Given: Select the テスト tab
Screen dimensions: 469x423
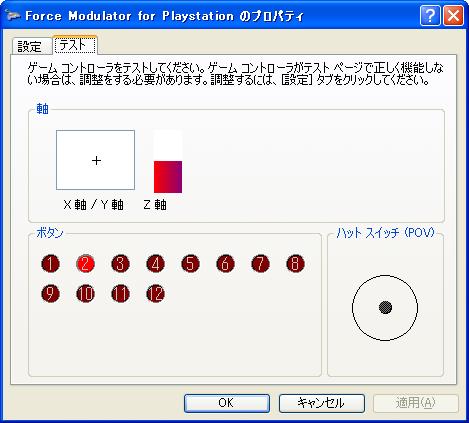Looking at the screenshot, I should [x=75, y=45].
